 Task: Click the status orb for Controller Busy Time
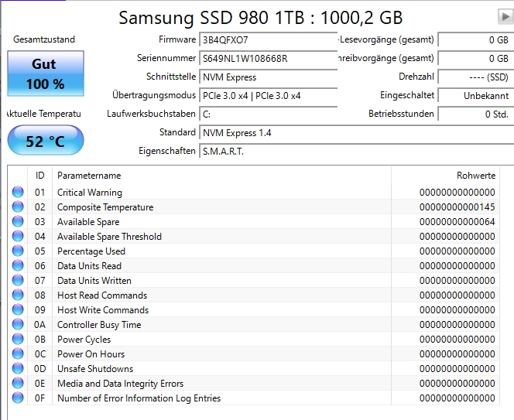tap(18, 325)
